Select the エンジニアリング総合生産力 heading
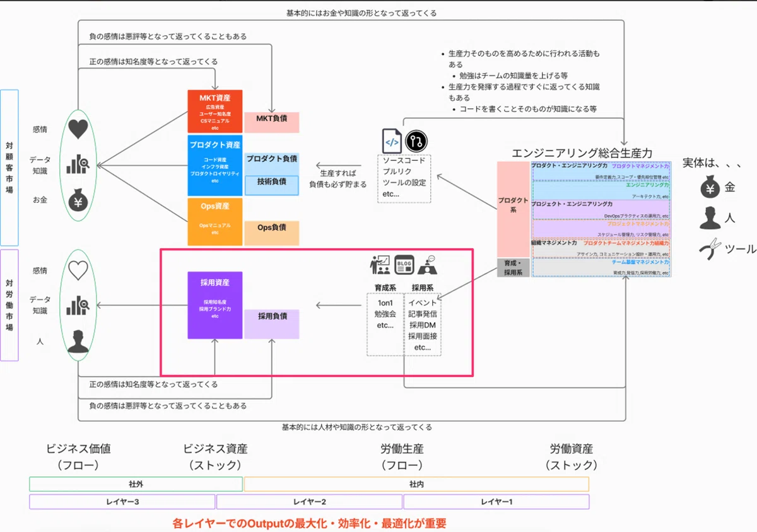The width and height of the screenshot is (757, 532). (x=582, y=153)
